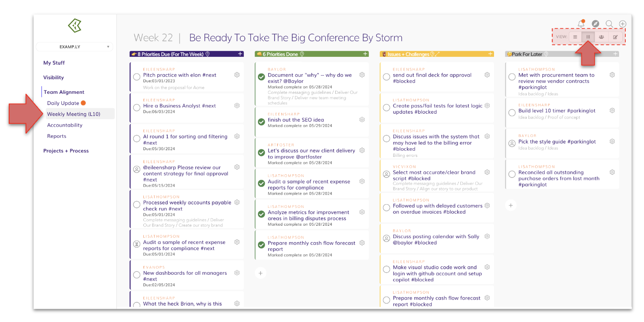The image size is (644, 322).
Task: Expand the My Stuff section
Action: 54,63
